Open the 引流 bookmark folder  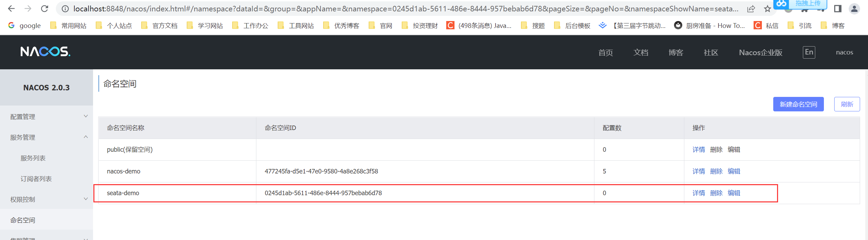799,26
